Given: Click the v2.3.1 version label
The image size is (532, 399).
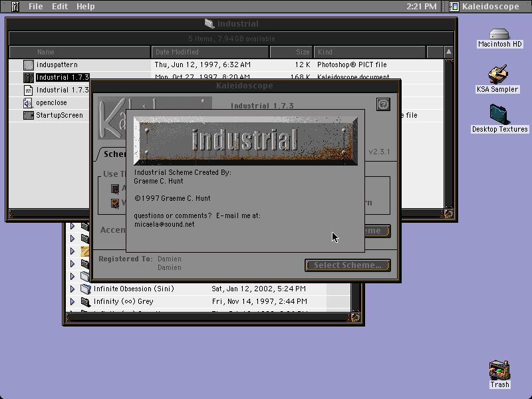Looking at the screenshot, I should coord(379,152).
